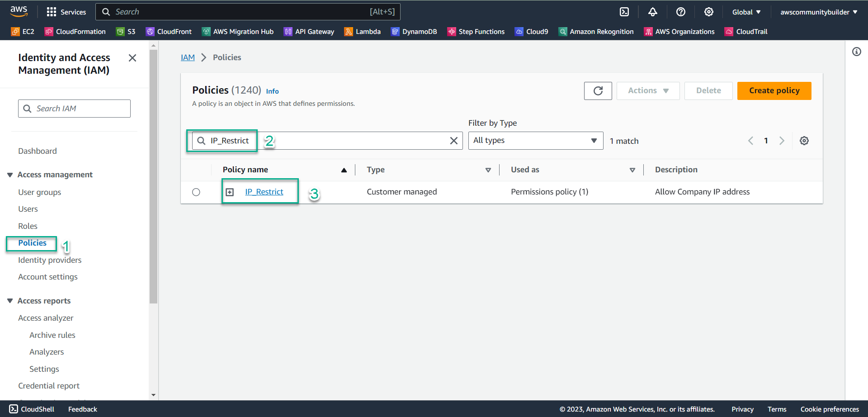Image resolution: width=868 pixels, height=417 pixels.
Task: Select Policies in sidebar
Action: [x=32, y=243]
